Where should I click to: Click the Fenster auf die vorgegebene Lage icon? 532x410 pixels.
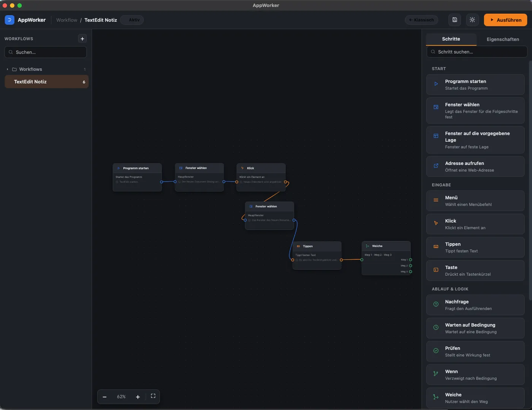(436, 136)
